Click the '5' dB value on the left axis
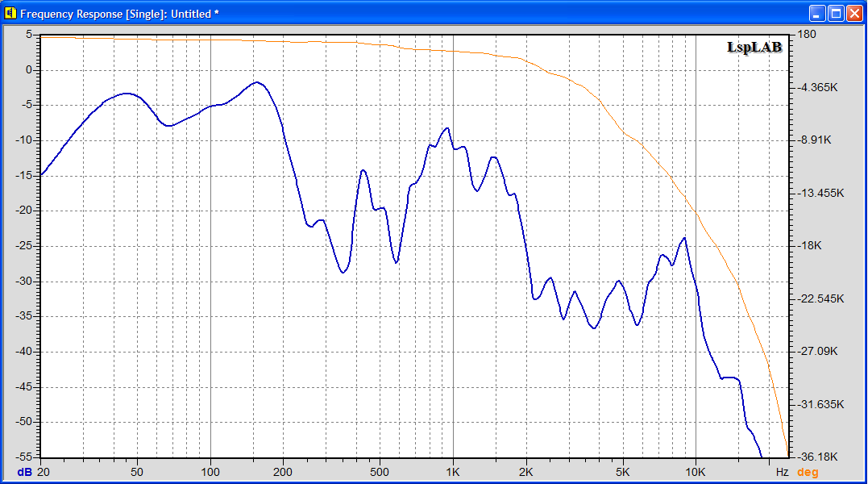 [x=29, y=35]
